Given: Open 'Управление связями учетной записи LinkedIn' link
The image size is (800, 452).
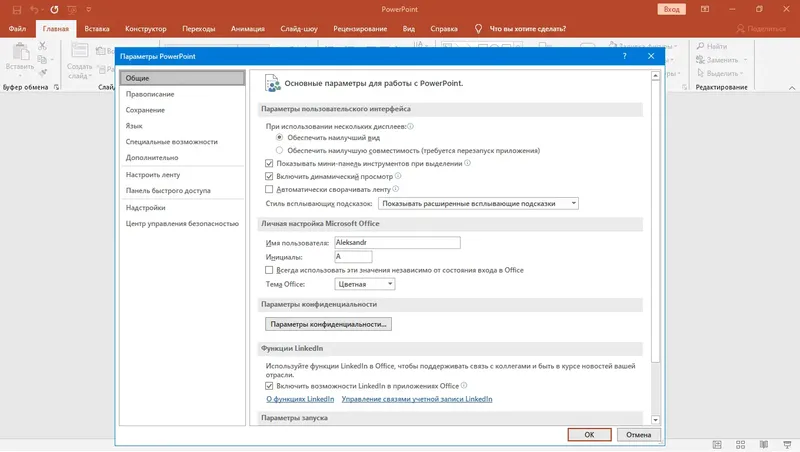Looking at the screenshot, I should [x=417, y=399].
